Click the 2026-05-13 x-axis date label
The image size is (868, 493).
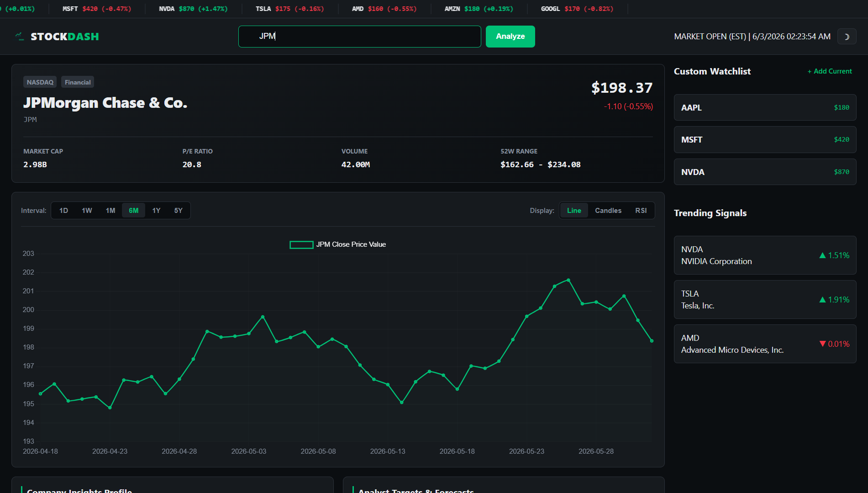388,451
